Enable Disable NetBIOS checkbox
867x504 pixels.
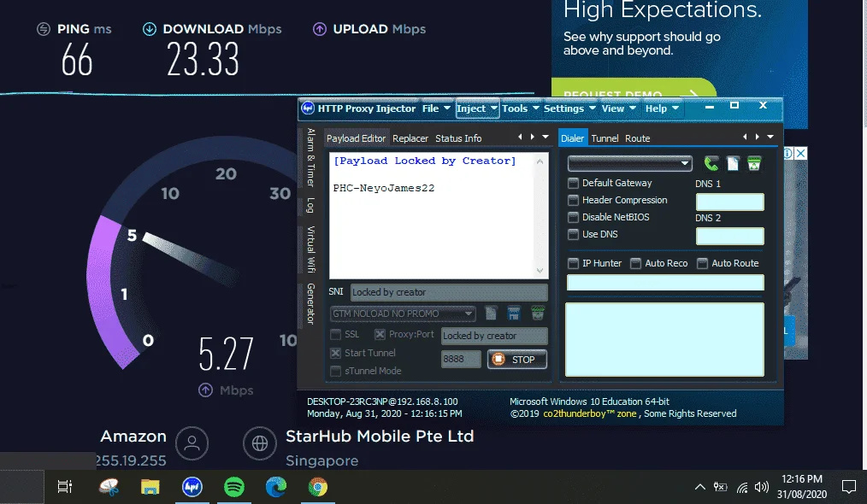point(574,217)
